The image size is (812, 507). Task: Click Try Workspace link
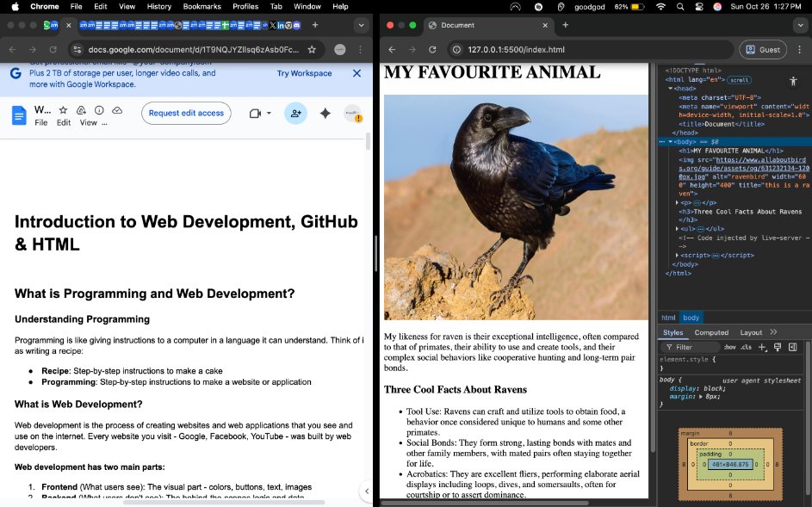pos(305,73)
